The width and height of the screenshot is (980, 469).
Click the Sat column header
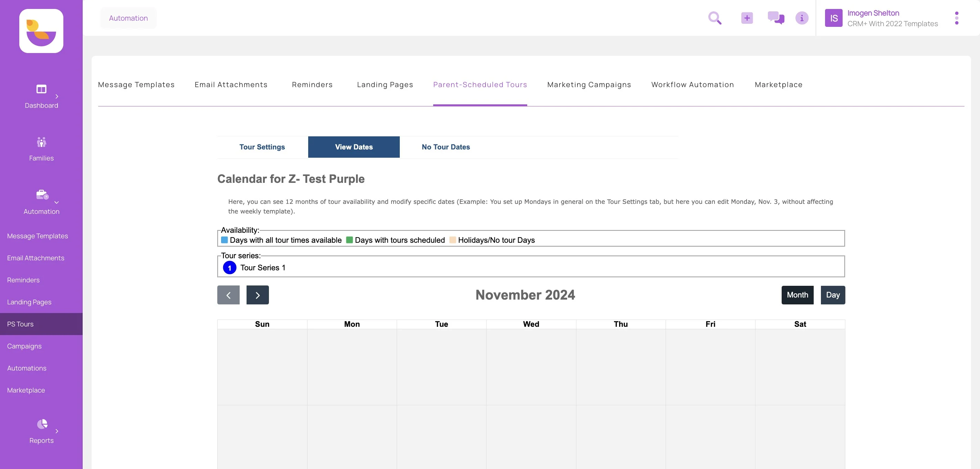800,324
